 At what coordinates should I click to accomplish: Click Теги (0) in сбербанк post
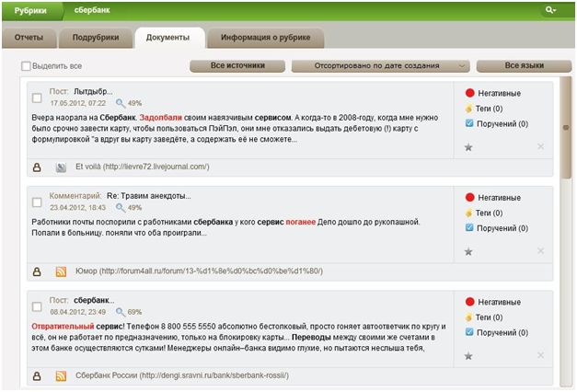[489, 317]
